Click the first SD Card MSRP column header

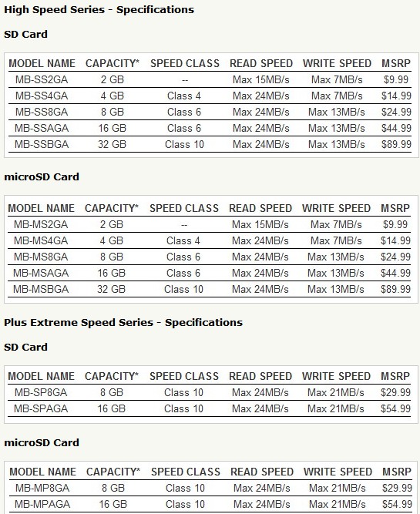click(x=396, y=63)
